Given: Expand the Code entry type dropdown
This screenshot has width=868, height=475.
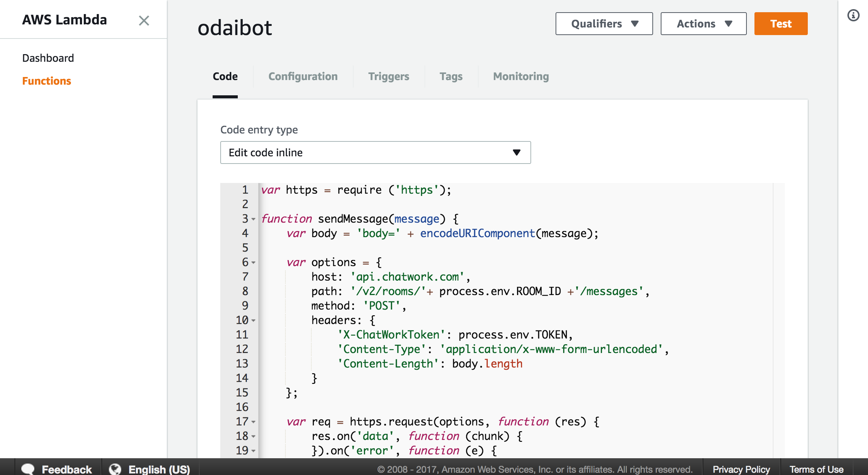Looking at the screenshot, I should (375, 152).
